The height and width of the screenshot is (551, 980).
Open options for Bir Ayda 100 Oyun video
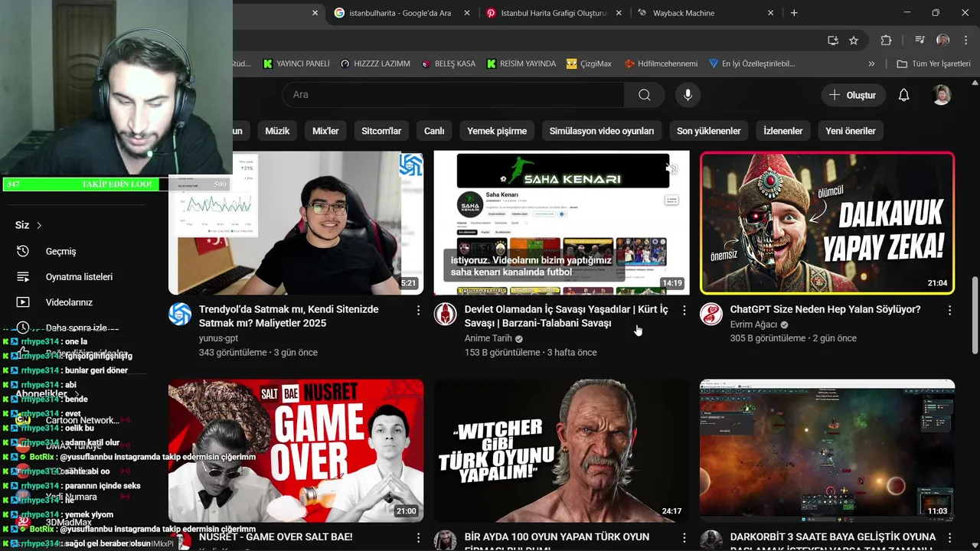pos(684,538)
